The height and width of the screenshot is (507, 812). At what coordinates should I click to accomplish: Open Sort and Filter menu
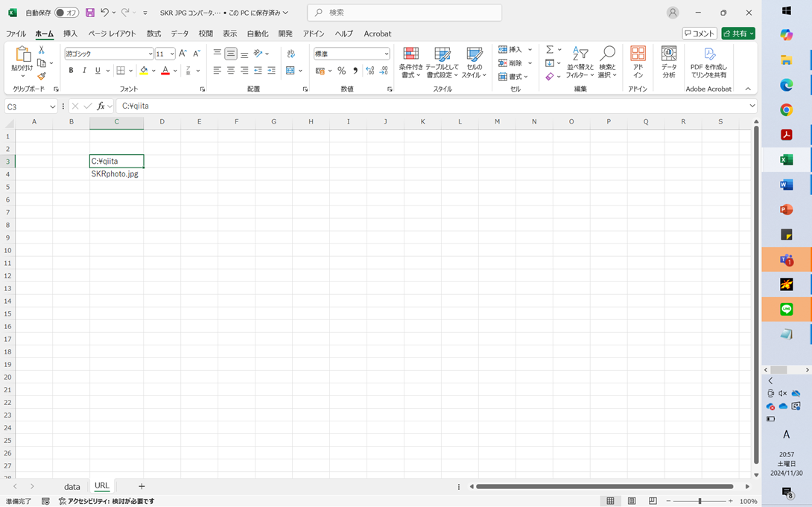pos(580,62)
